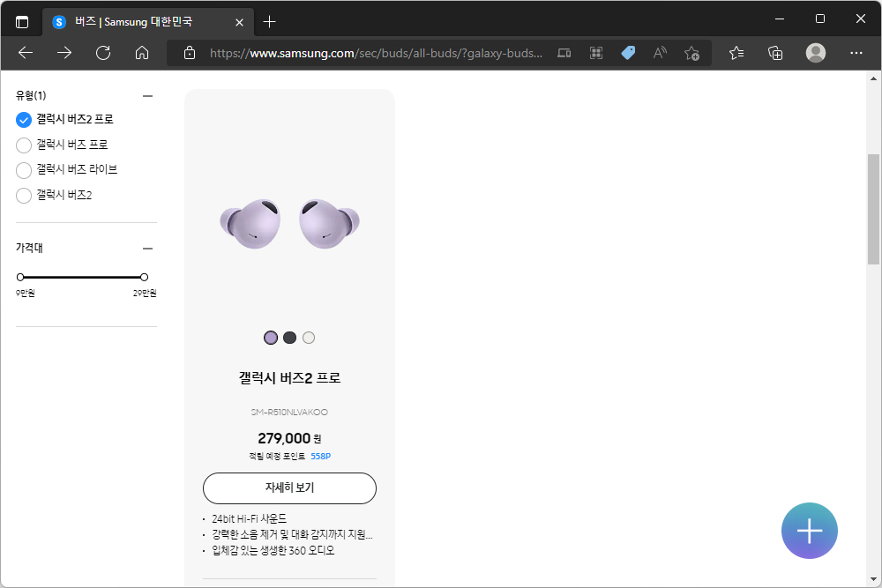Close the 버즈 Samsung tab
The image size is (882, 588).
[239, 23]
